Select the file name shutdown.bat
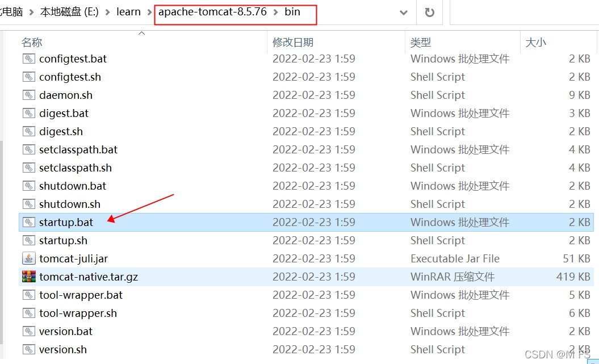599x364 pixels. click(73, 186)
